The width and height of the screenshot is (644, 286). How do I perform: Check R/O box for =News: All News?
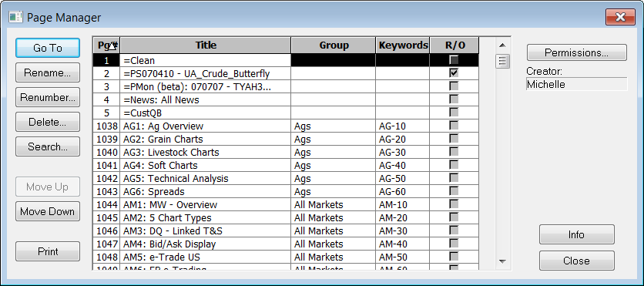coord(454,99)
